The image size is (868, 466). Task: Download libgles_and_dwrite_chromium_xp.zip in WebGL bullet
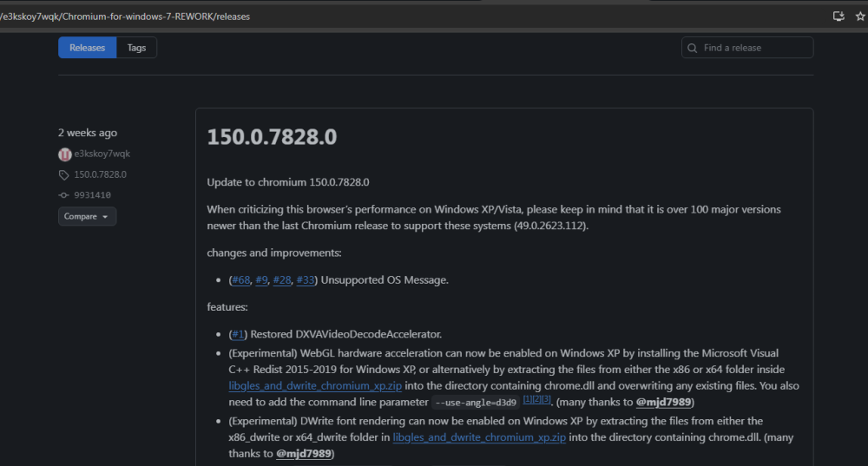[315, 386]
